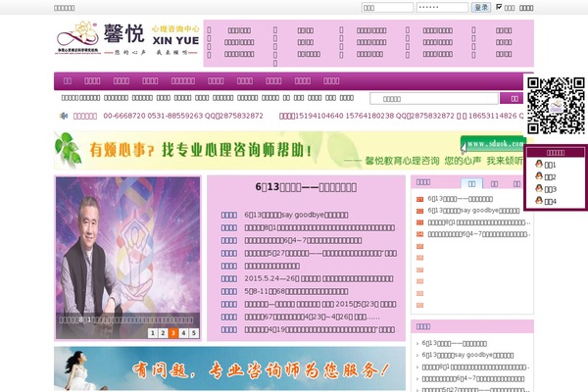Go to slide 5 in the slideshow
Image resolution: width=588 pixels, height=392 pixels.
pos(194,333)
